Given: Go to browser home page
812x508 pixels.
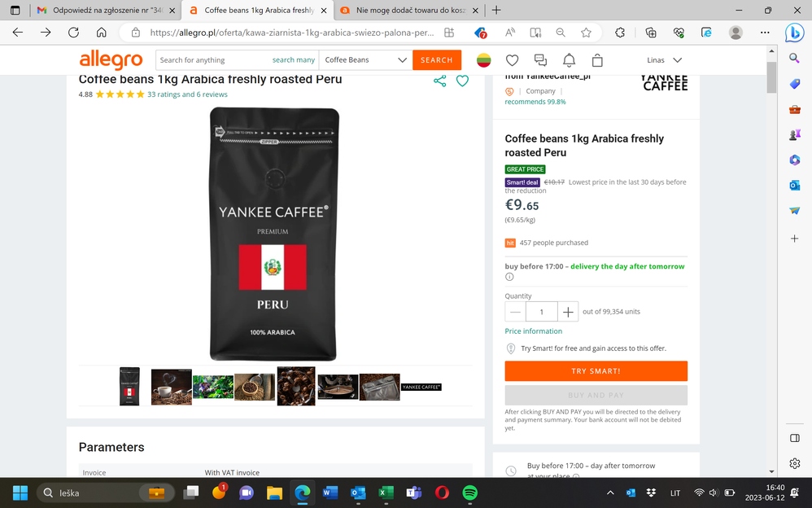Looking at the screenshot, I should tap(102, 33).
